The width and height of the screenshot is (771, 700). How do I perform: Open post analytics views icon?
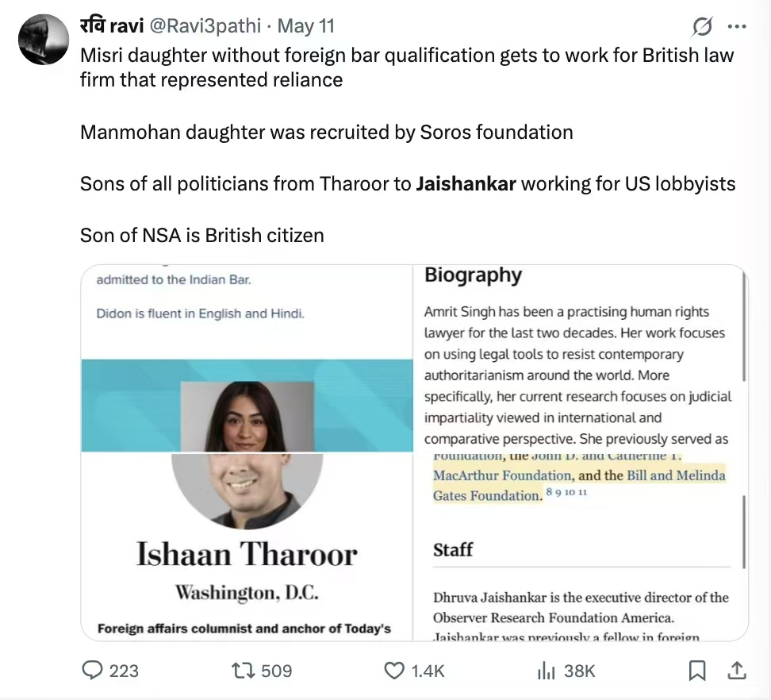click(546, 671)
